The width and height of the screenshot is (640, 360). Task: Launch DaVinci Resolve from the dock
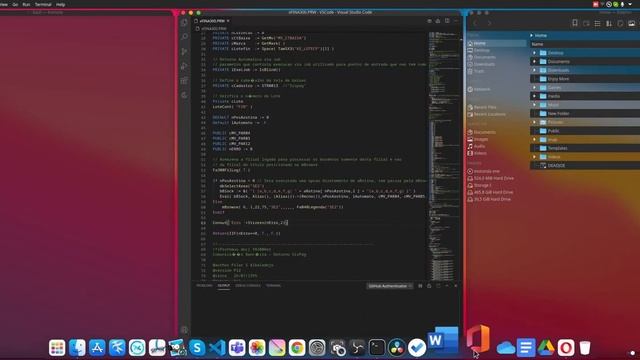pyautogui.click(x=397, y=348)
